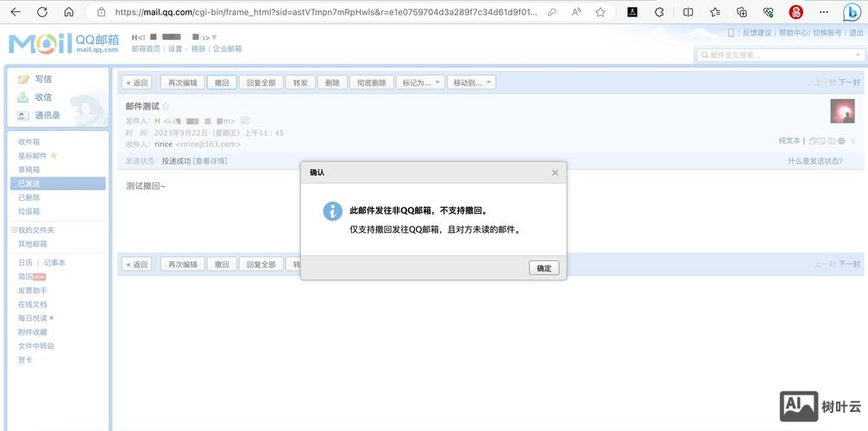Click the bottom toolbar 再次编辑 button
The image size is (868, 431).
click(183, 265)
